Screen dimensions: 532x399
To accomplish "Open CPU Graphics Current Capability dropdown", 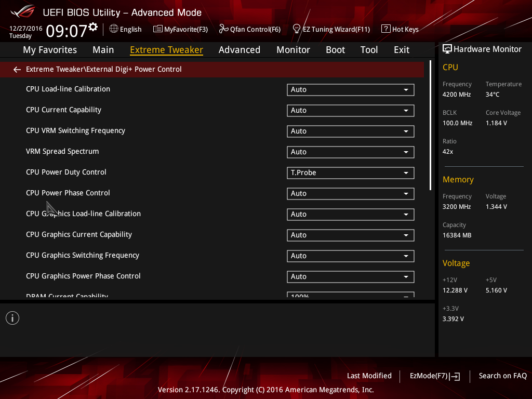I will click(x=351, y=235).
